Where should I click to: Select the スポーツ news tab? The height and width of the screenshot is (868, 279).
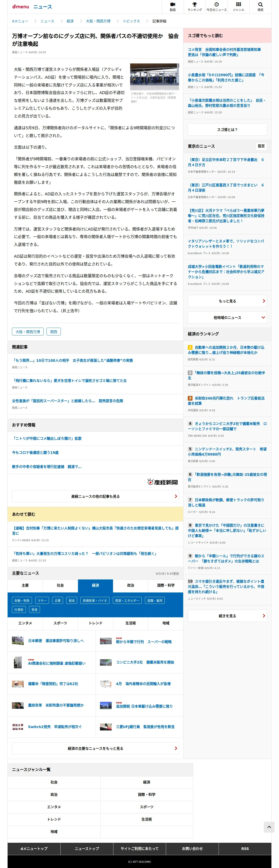tap(60, 623)
